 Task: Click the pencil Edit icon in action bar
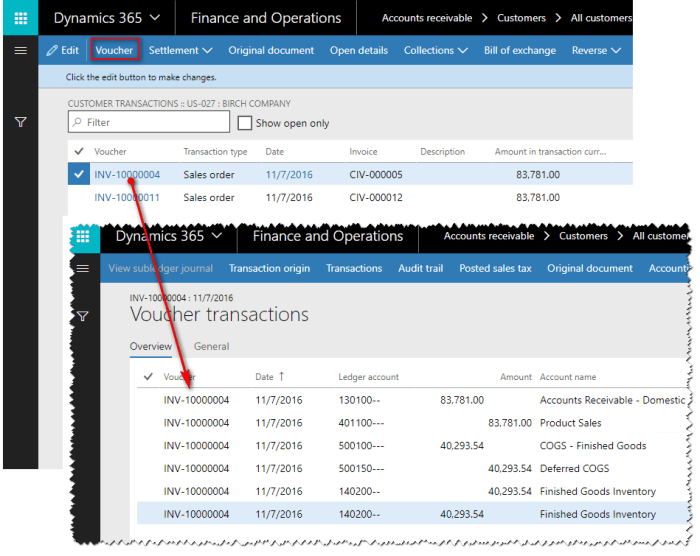tap(52, 50)
